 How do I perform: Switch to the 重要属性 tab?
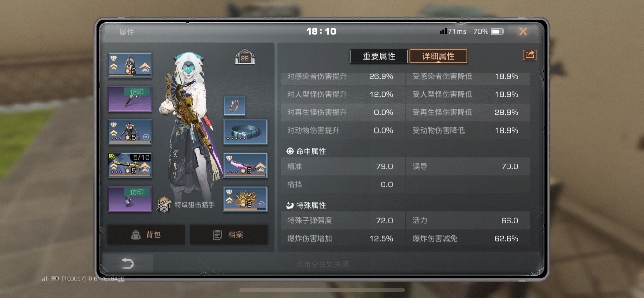click(x=379, y=56)
